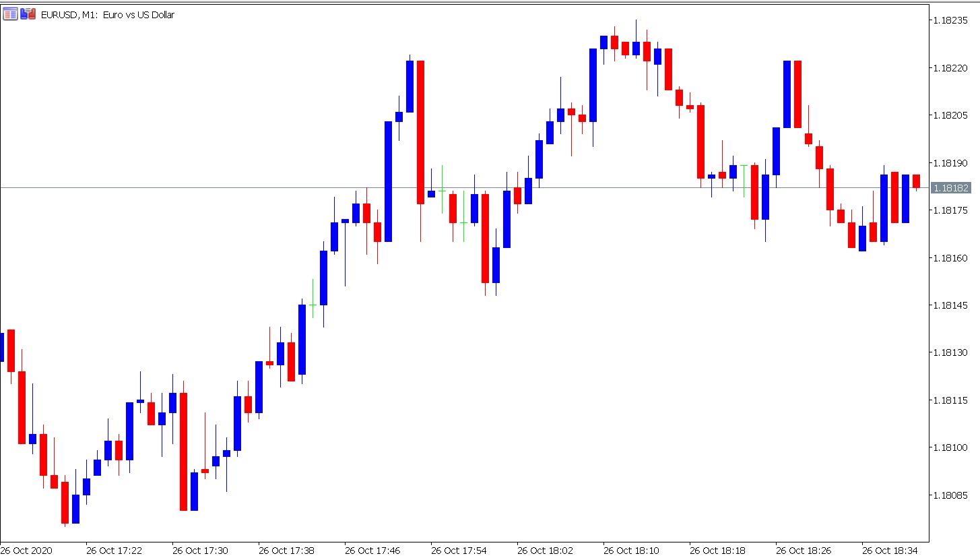
Task: Click the 1.18085 price scale label
Action: pos(950,495)
